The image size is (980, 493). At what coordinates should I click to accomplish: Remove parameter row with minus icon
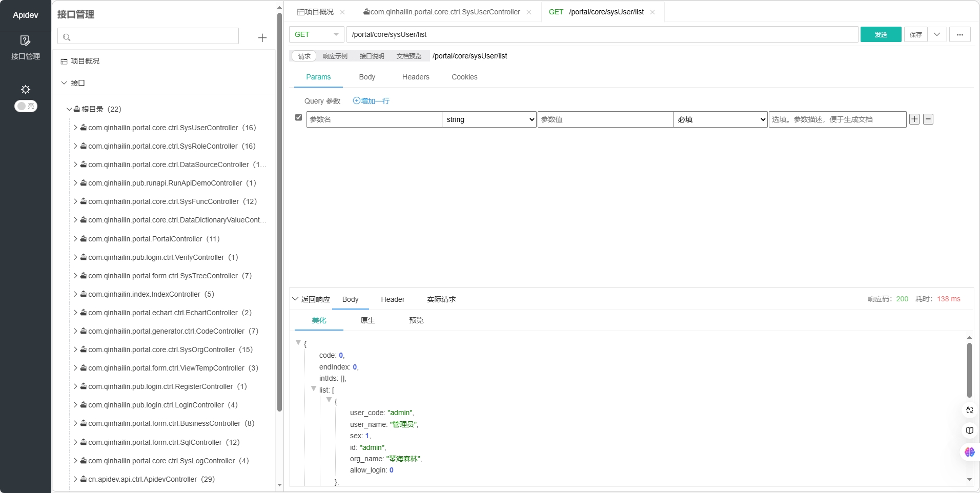(928, 119)
